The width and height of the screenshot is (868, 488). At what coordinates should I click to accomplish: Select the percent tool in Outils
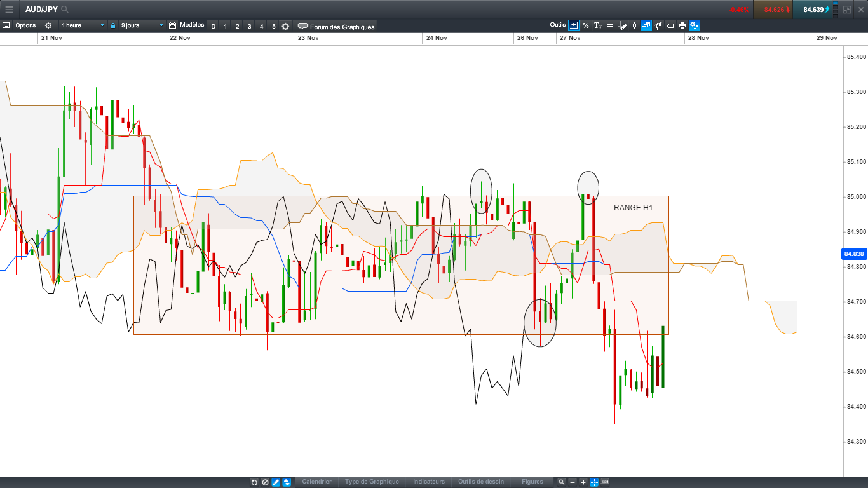click(x=585, y=25)
